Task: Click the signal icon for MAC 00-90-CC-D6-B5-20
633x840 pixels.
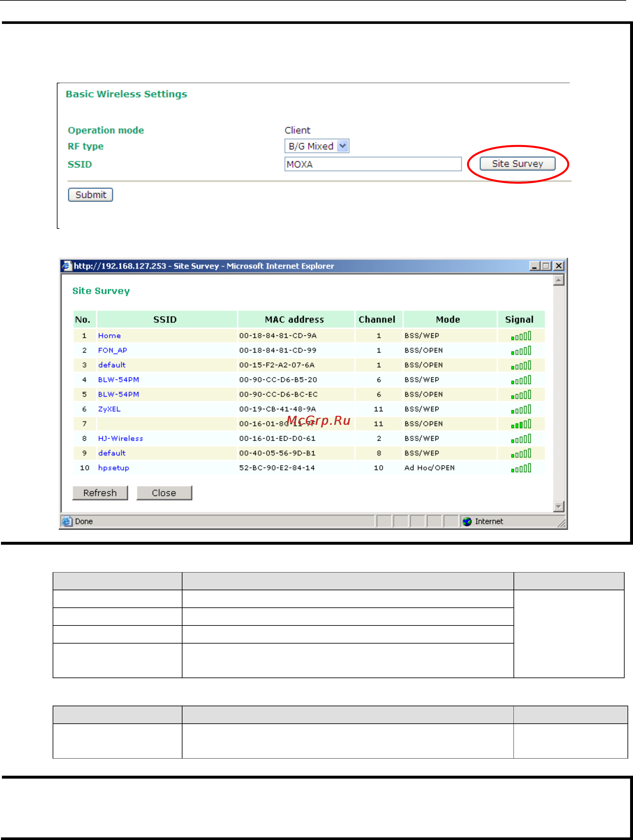Action: 521,380
